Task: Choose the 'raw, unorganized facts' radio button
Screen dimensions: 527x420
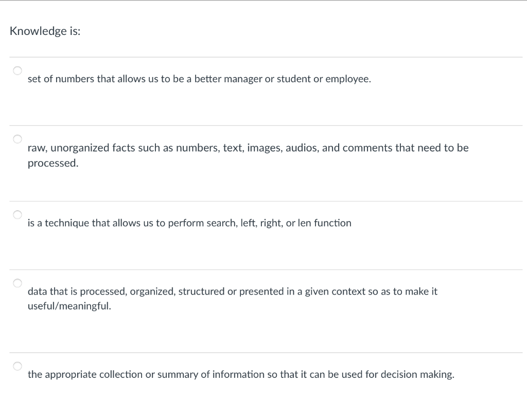Action: (x=17, y=139)
